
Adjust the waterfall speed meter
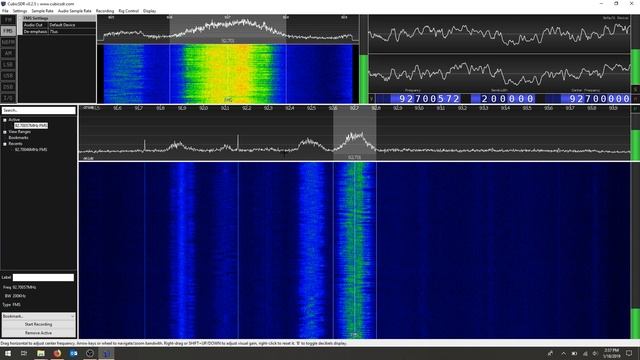point(636,250)
